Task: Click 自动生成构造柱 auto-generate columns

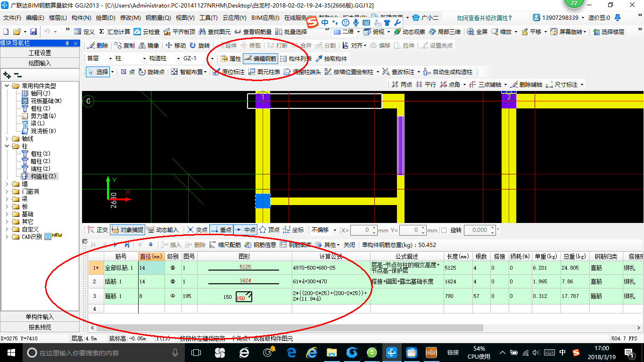Action: [447, 72]
